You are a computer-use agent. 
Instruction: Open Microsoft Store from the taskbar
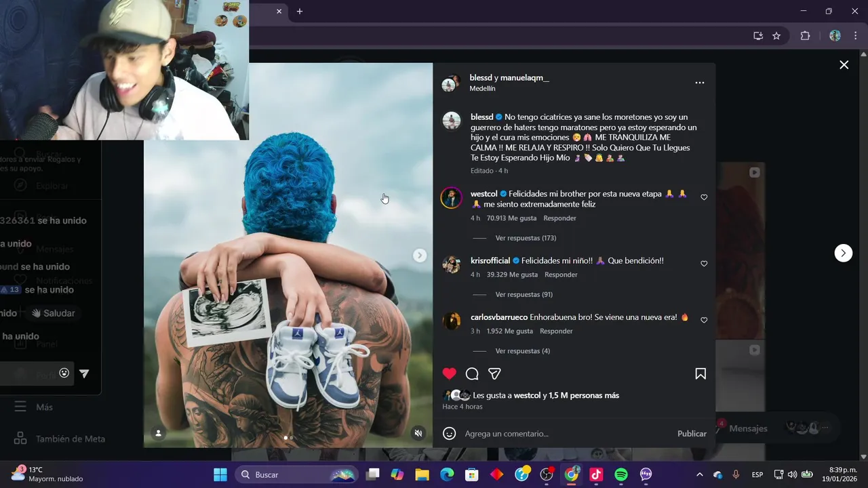(472, 474)
